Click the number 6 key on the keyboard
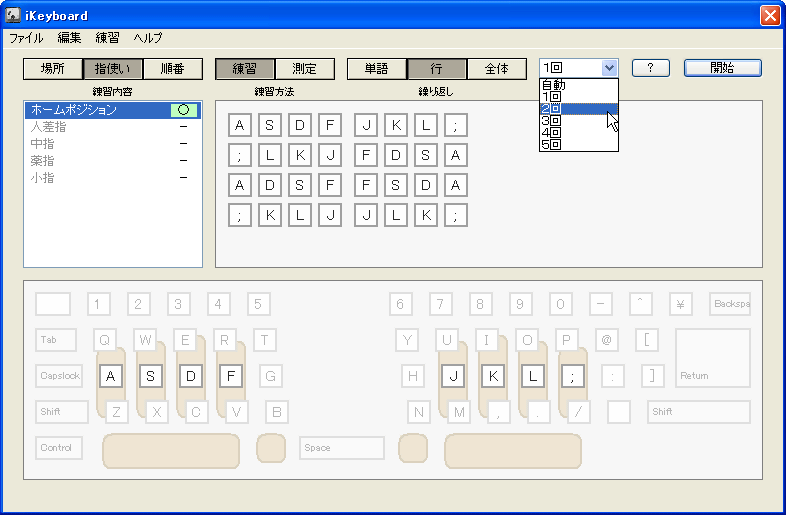 click(401, 304)
